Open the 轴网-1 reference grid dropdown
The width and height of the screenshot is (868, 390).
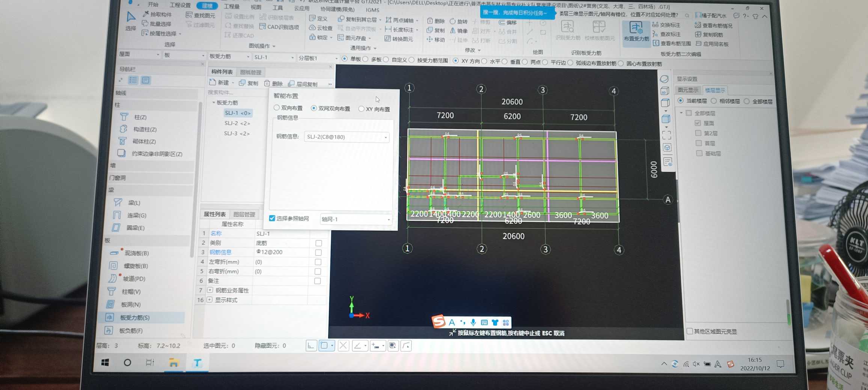(x=356, y=219)
